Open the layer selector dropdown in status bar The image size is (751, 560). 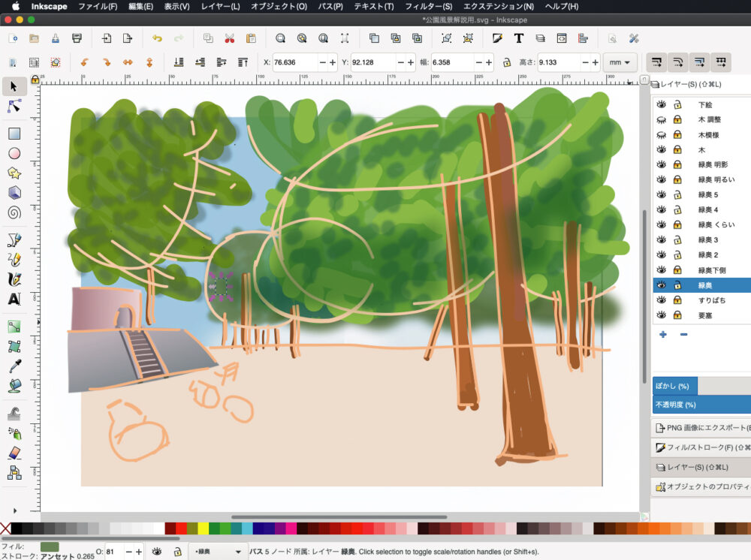click(x=218, y=552)
